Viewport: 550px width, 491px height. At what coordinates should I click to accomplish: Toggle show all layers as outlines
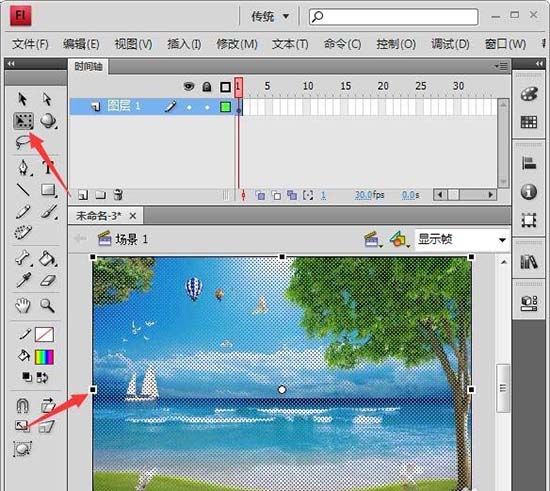(x=226, y=87)
